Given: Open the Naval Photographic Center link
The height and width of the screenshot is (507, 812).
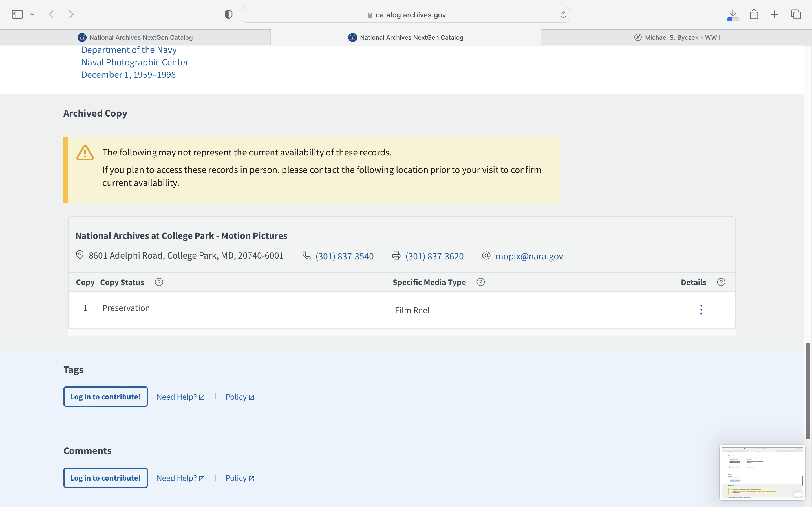Looking at the screenshot, I should pos(135,62).
